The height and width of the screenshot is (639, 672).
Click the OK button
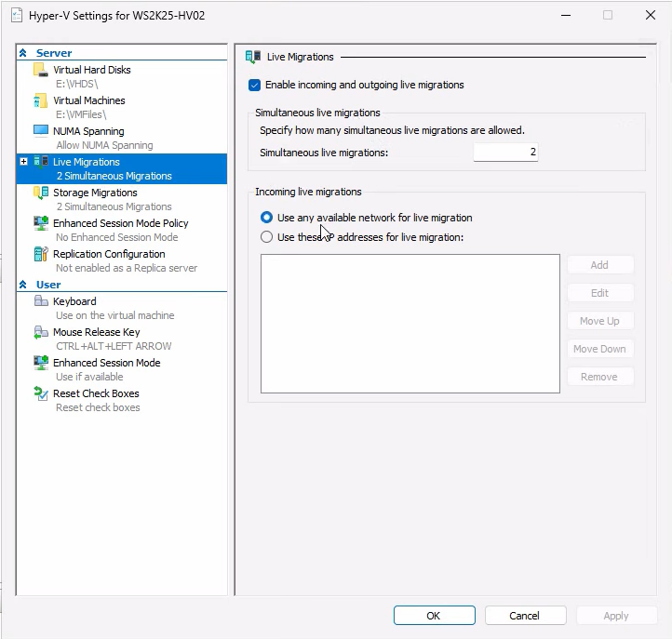[434, 616]
